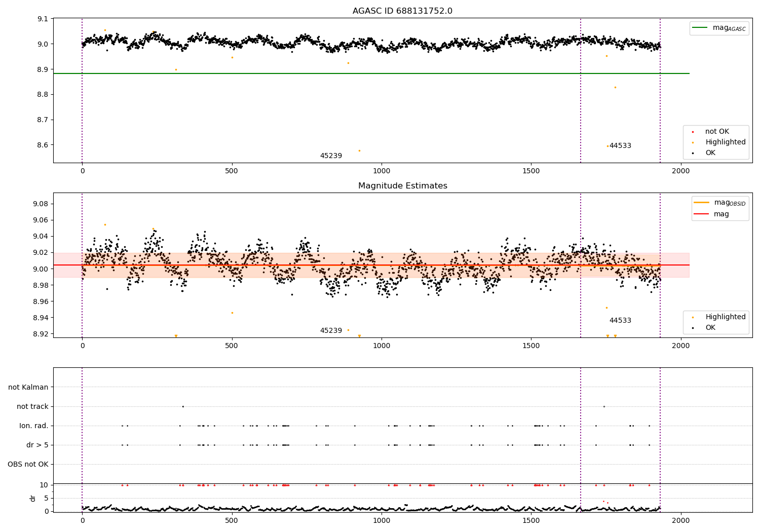The height and width of the screenshot is (532, 760).
Task: Click the 44533 annotation in Magnitude Estimates plot
Action: 620,321
